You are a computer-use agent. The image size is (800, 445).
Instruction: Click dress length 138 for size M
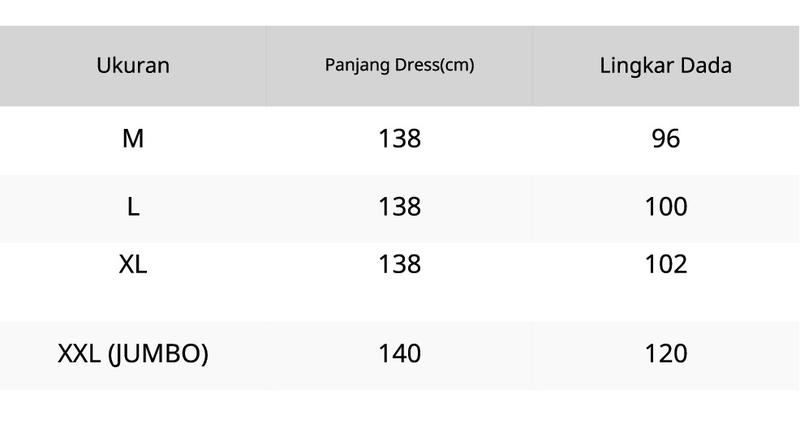[x=399, y=139]
